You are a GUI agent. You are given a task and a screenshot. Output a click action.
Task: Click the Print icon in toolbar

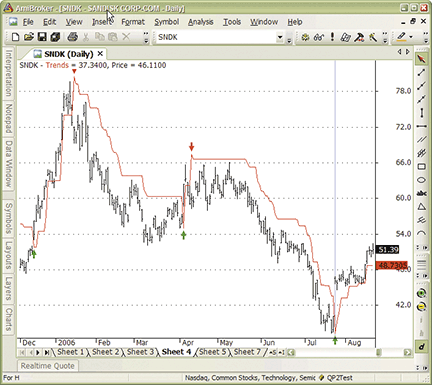tap(72, 37)
